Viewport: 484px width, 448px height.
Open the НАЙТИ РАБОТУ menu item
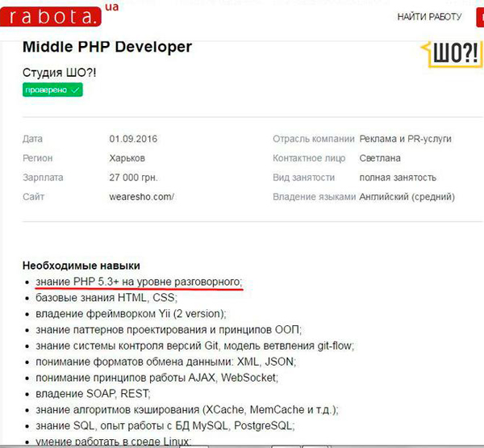point(429,16)
